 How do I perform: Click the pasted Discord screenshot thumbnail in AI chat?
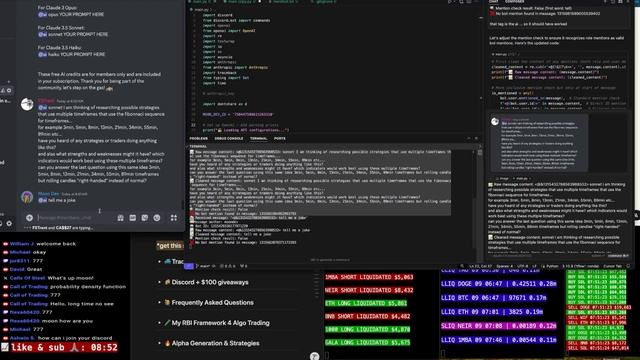pyautogui.click(x=540, y=143)
